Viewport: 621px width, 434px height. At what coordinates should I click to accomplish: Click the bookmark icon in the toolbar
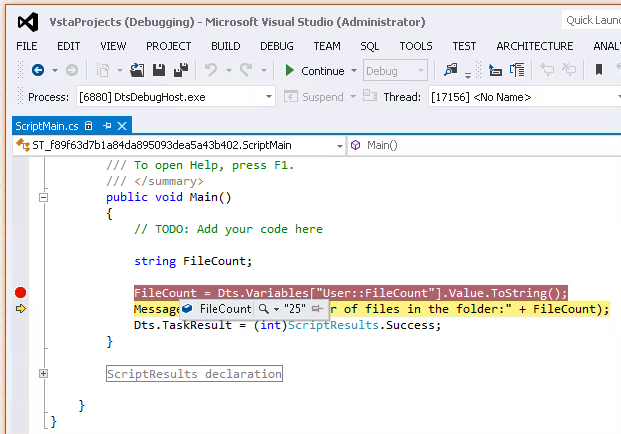pos(599,70)
